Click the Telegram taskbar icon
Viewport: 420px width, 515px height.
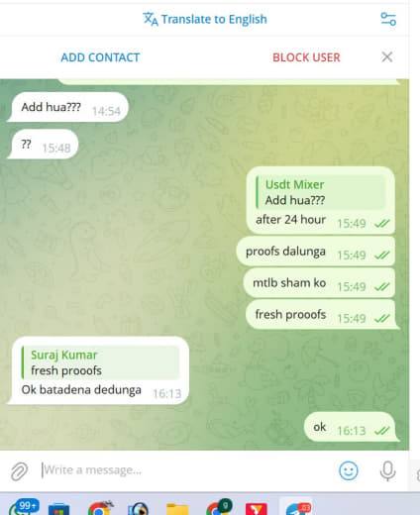[296, 508]
